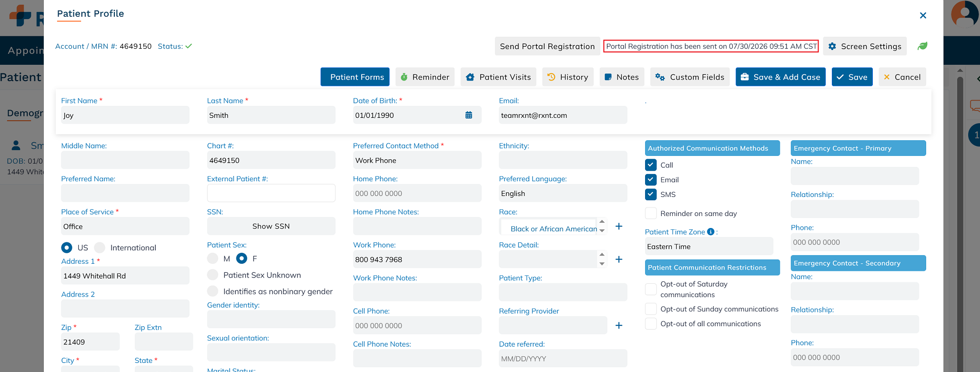Click the Work Phone field
980x372 pixels.
[x=417, y=259]
